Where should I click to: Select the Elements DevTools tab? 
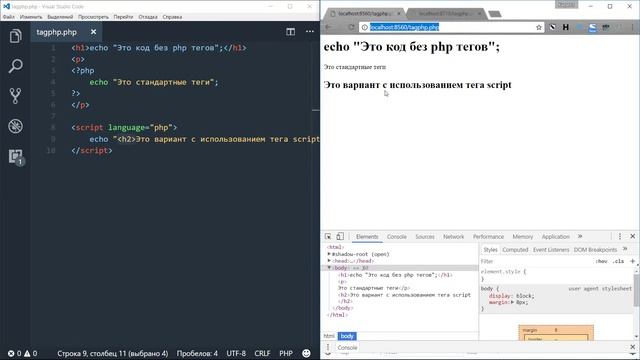(x=367, y=237)
